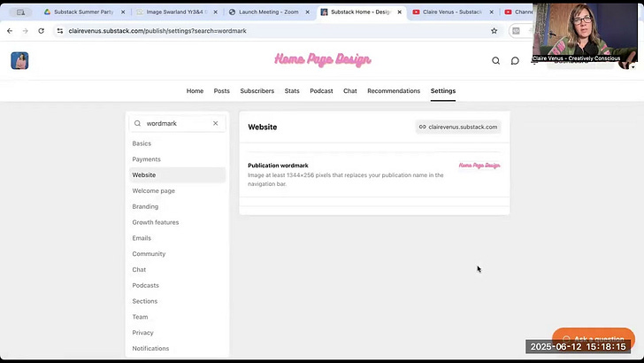Open the chat bubble icon in header
Viewport: 644px width, 363px height.
(x=515, y=61)
